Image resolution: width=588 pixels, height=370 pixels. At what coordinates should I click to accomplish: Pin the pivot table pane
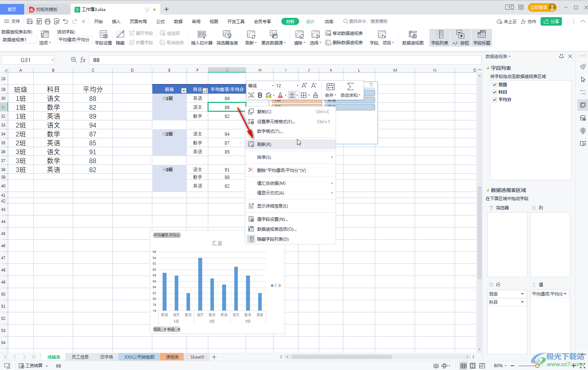(561, 56)
